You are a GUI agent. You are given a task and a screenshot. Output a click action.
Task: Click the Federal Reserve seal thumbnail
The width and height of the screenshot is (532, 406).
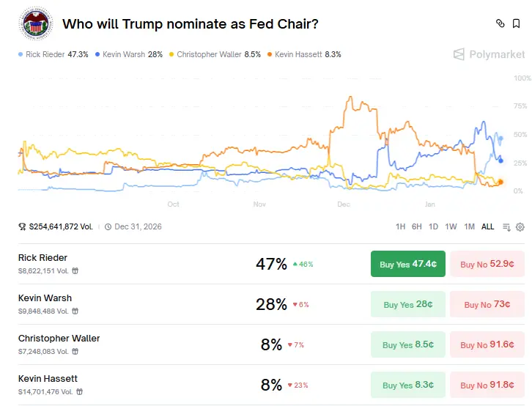pyautogui.click(x=34, y=23)
